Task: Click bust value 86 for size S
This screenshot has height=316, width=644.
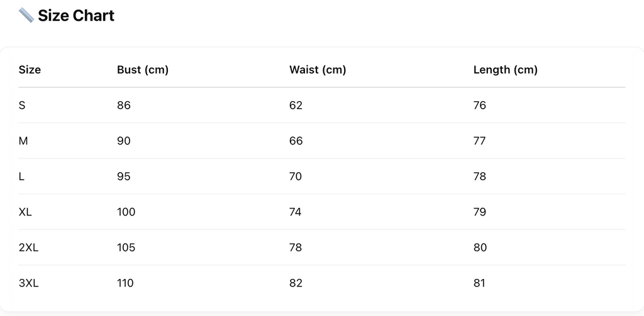Action: click(124, 106)
